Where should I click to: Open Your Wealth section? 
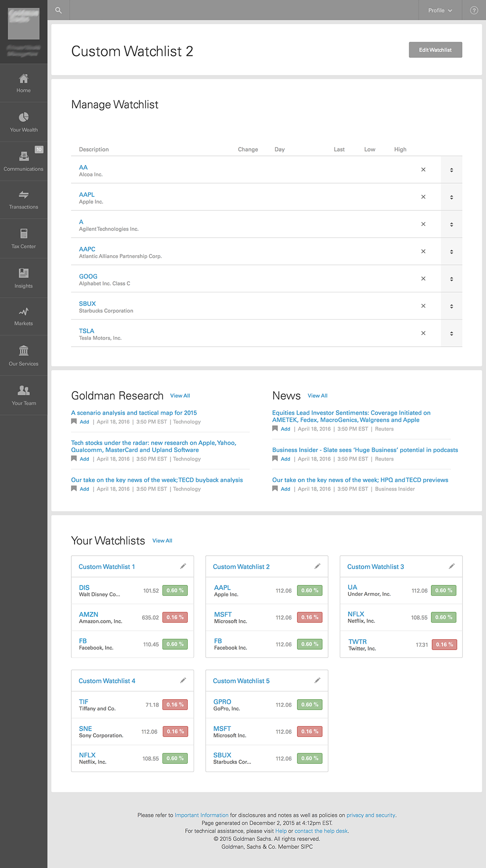click(23, 122)
